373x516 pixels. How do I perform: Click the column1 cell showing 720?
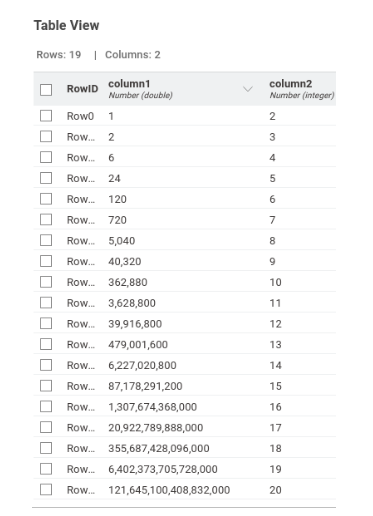coord(117,220)
